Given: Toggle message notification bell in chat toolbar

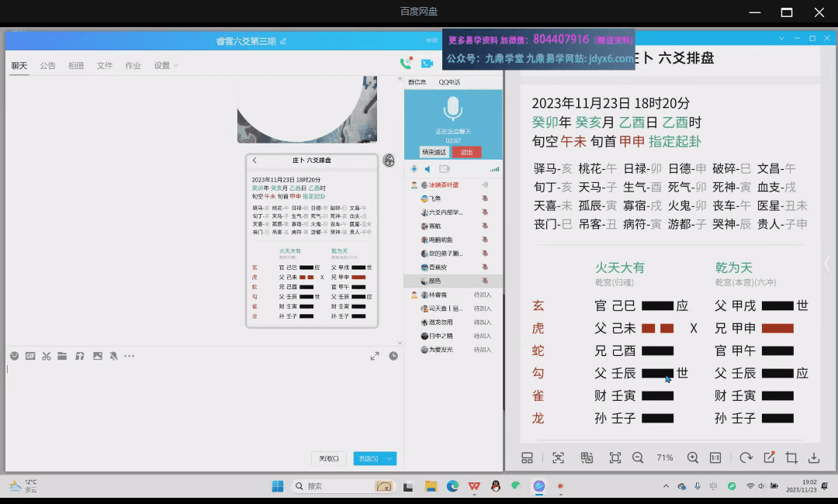Looking at the screenshot, I should tap(113, 356).
